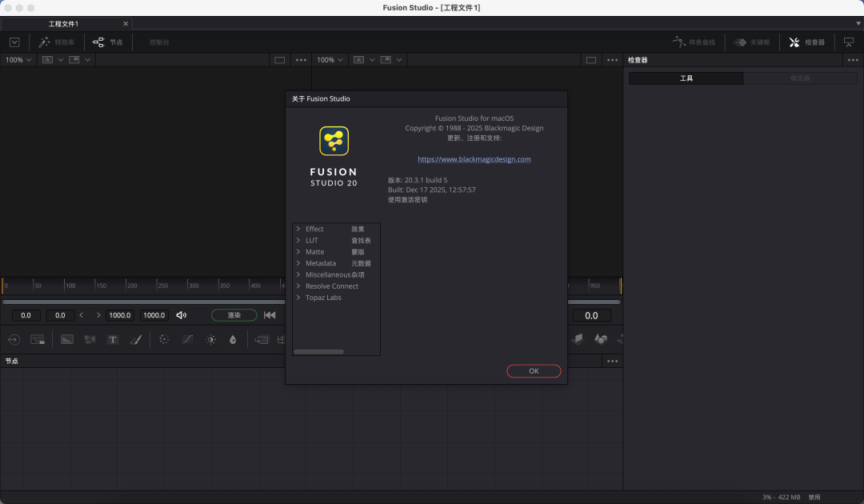
Task: Open the 样条曲线 spline editor
Action: pyautogui.click(x=694, y=42)
